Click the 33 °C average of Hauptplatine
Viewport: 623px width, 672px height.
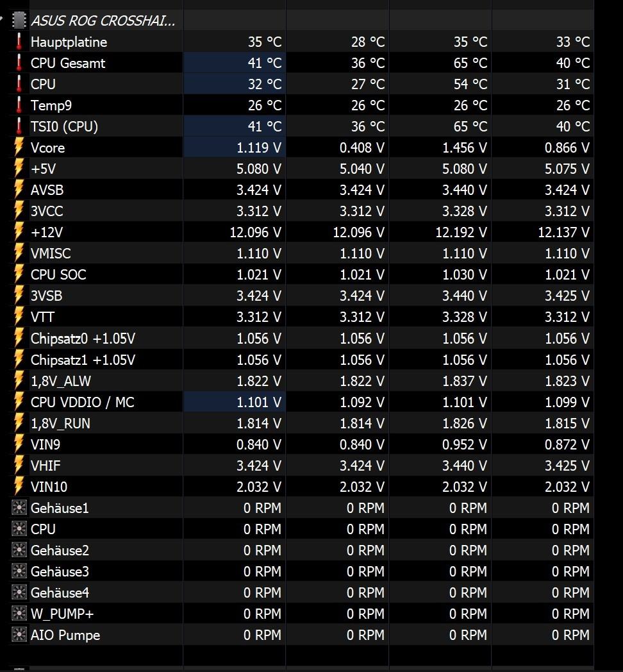tap(573, 42)
